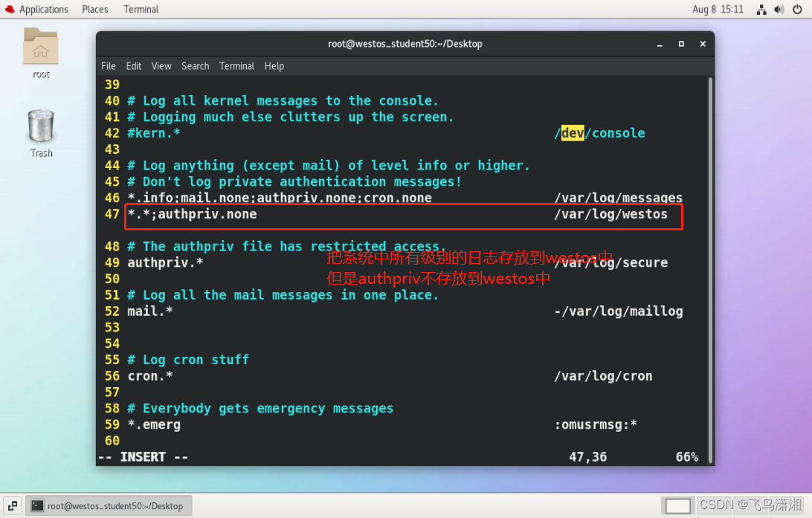Click the clock showing Aug 8 15:11
This screenshot has width=812, height=518.
click(x=718, y=10)
